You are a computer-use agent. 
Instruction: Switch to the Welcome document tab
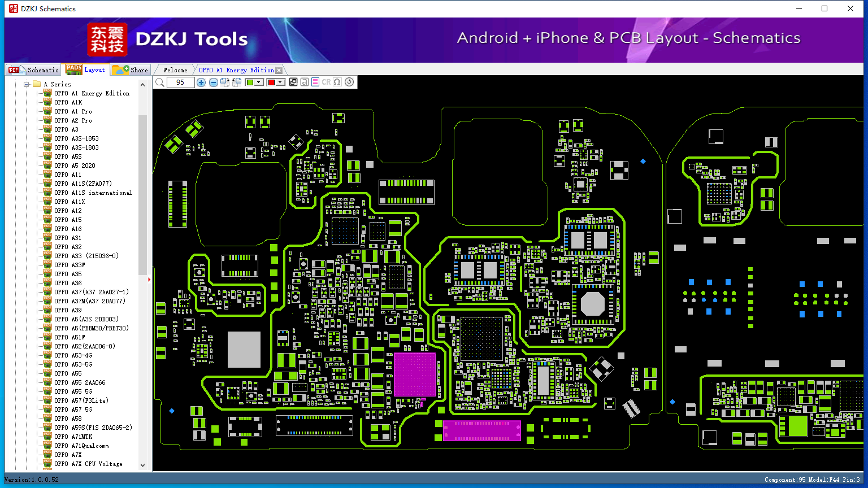point(175,70)
